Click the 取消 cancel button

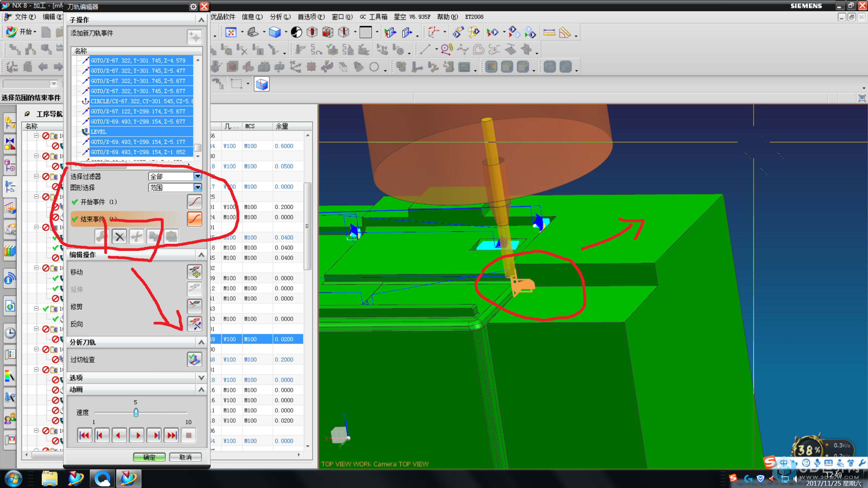tap(185, 457)
